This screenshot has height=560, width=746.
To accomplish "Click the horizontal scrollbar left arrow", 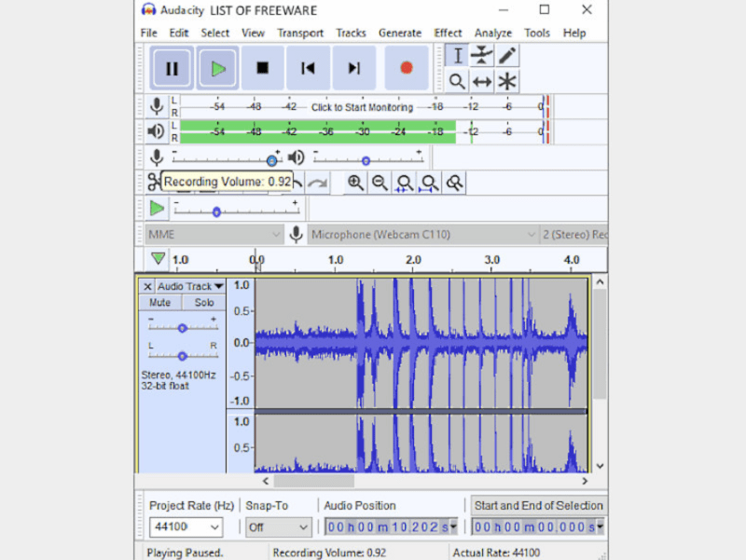I will [266, 481].
